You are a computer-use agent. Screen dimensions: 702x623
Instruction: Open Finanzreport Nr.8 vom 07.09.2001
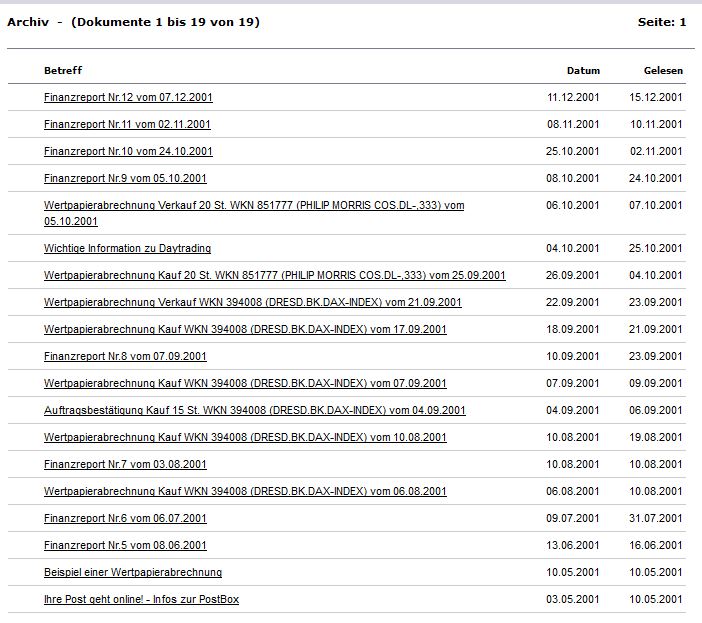click(x=125, y=356)
